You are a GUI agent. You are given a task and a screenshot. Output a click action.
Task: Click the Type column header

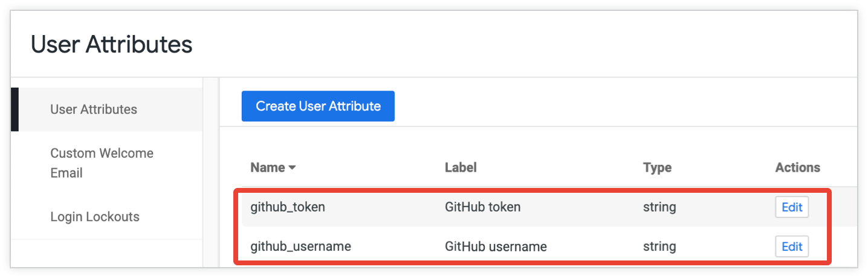[x=657, y=167]
